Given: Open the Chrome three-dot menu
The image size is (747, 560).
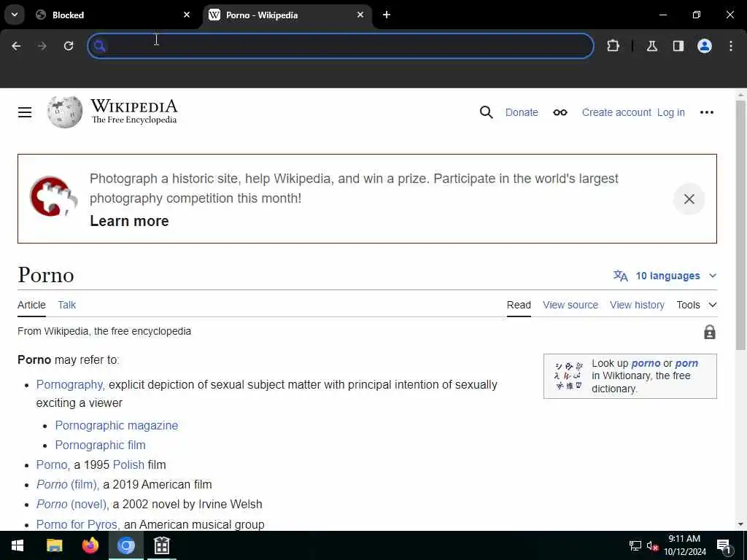Looking at the screenshot, I should [x=731, y=46].
